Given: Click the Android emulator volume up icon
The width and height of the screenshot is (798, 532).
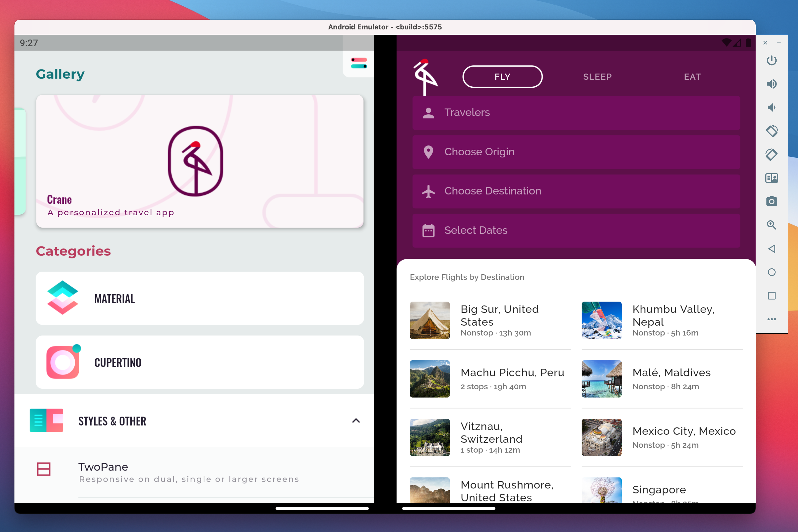Looking at the screenshot, I should [x=771, y=83].
